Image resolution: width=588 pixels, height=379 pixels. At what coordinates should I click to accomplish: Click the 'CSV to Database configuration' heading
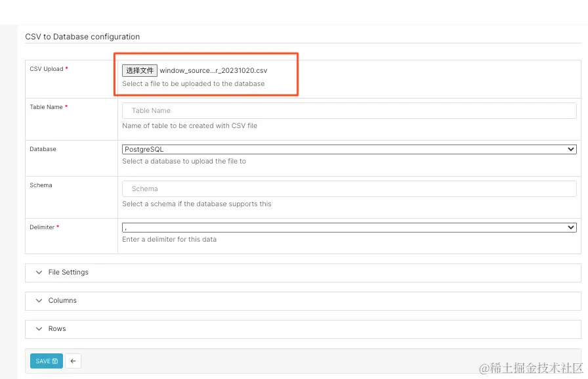[83, 37]
